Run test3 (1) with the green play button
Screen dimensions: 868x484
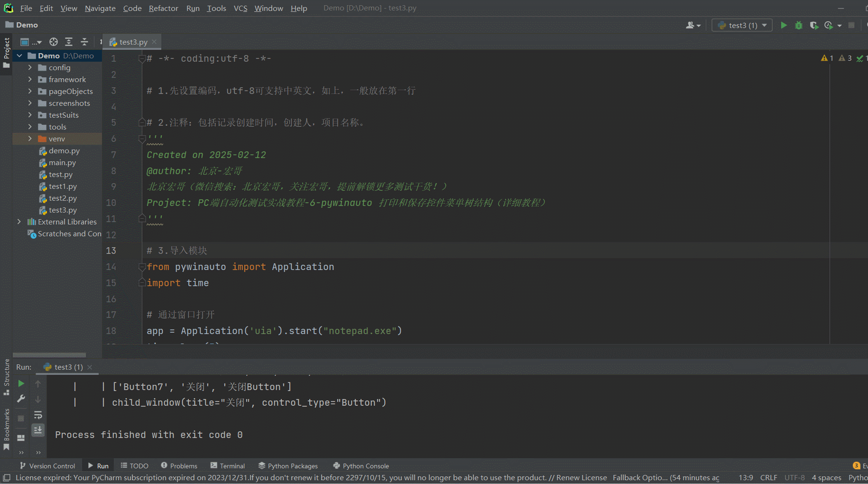(x=784, y=25)
